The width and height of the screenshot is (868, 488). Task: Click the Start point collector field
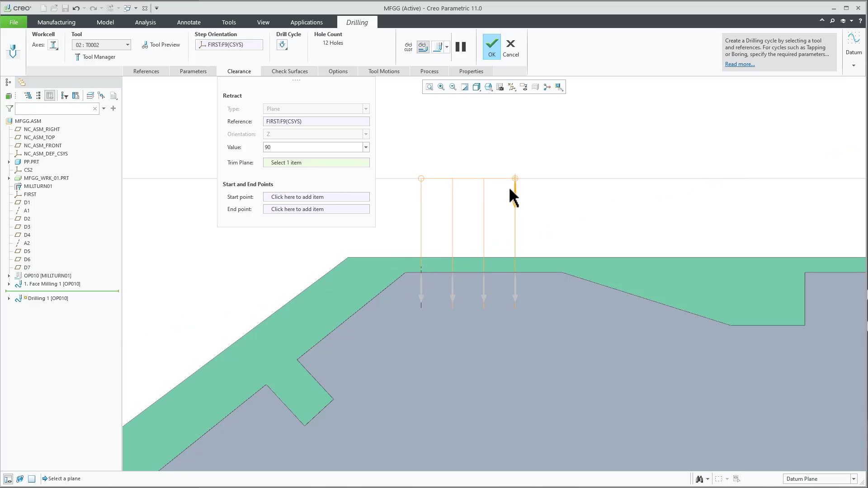click(316, 197)
